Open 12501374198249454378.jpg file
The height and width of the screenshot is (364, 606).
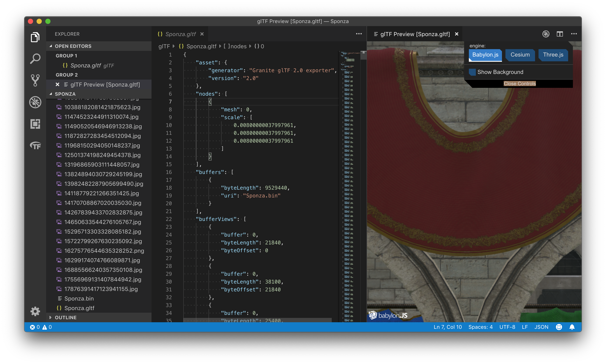[x=99, y=155]
